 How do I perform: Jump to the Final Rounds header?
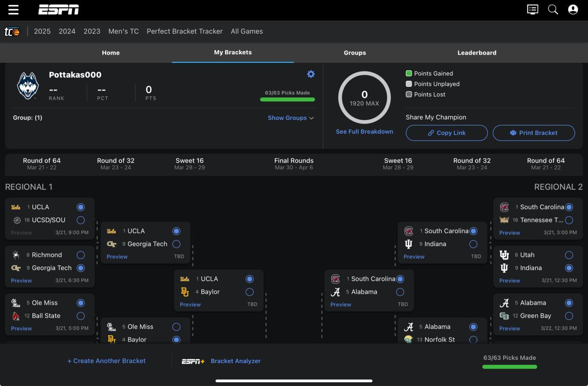tap(294, 164)
